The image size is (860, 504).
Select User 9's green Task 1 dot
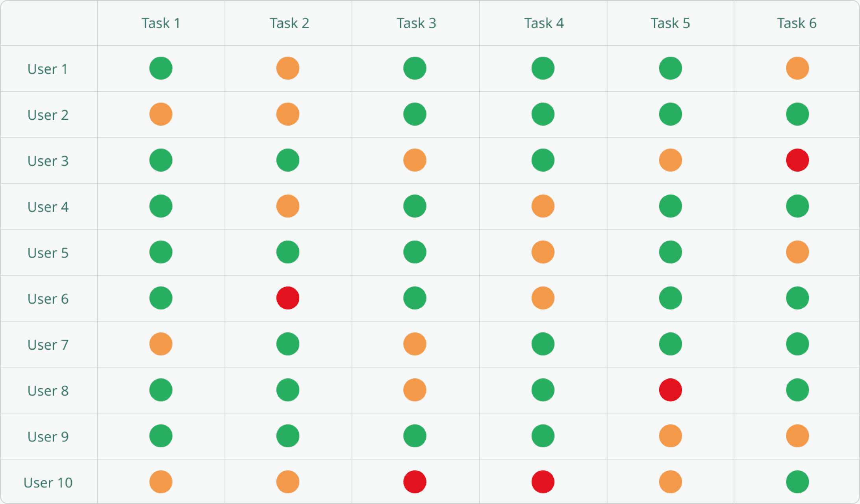pos(161,436)
